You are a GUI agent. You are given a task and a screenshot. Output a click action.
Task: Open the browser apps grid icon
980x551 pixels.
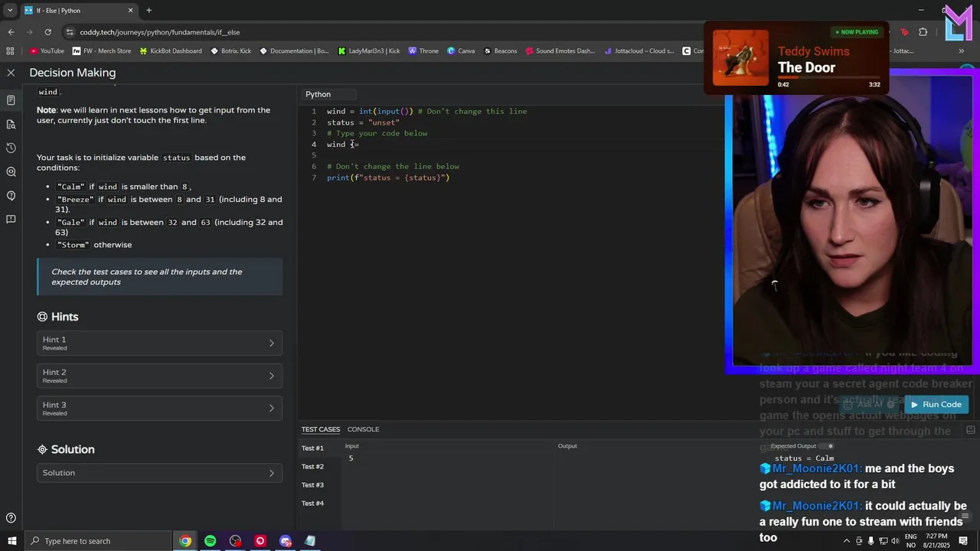(x=10, y=51)
